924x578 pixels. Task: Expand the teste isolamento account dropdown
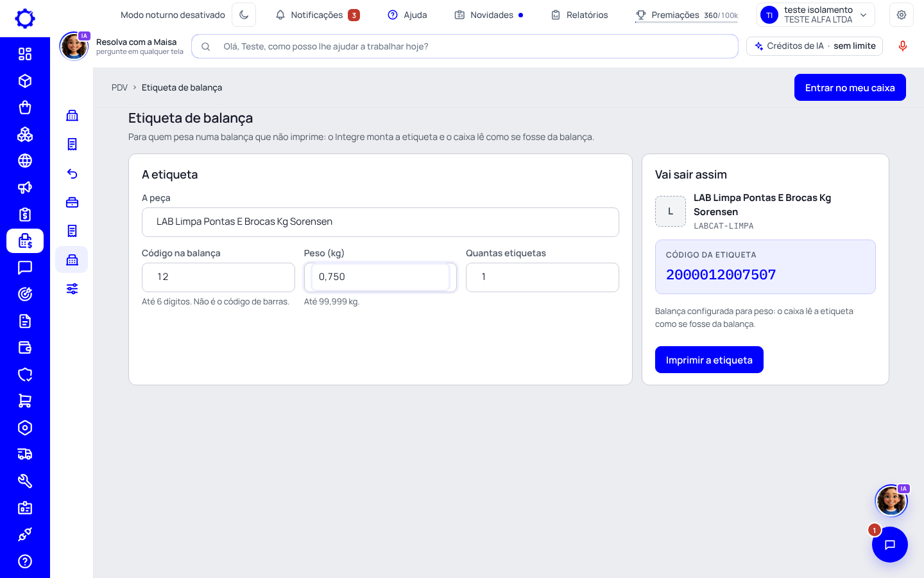pyautogui.click(x=816, y=15)
